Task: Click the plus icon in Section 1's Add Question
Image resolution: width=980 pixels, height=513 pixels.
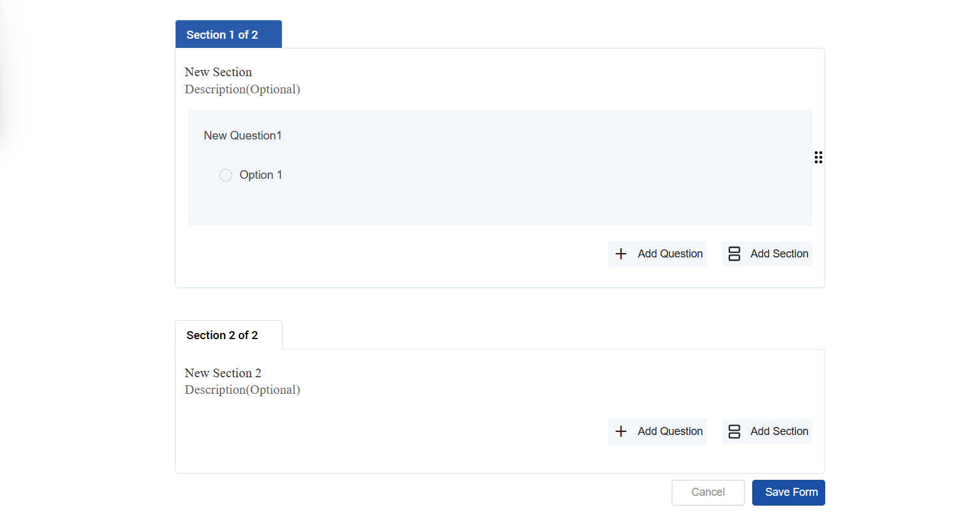Action: (x=621, y=254)
